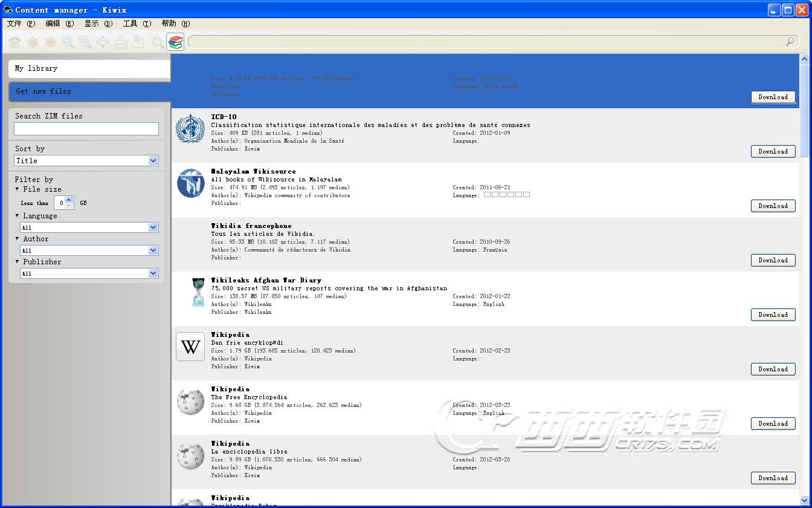Select the Malayalam Wikisource title
This screenshot has width=812, height=508.
coord(254,171)
